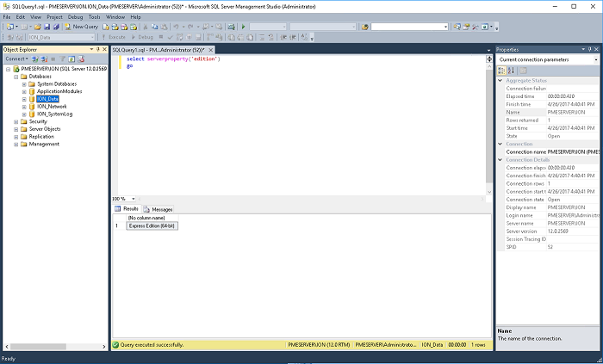This screenshot has width=603, height=364.
Task: Select the ION_SystemLog database
Action: click(x=54, y=114)
